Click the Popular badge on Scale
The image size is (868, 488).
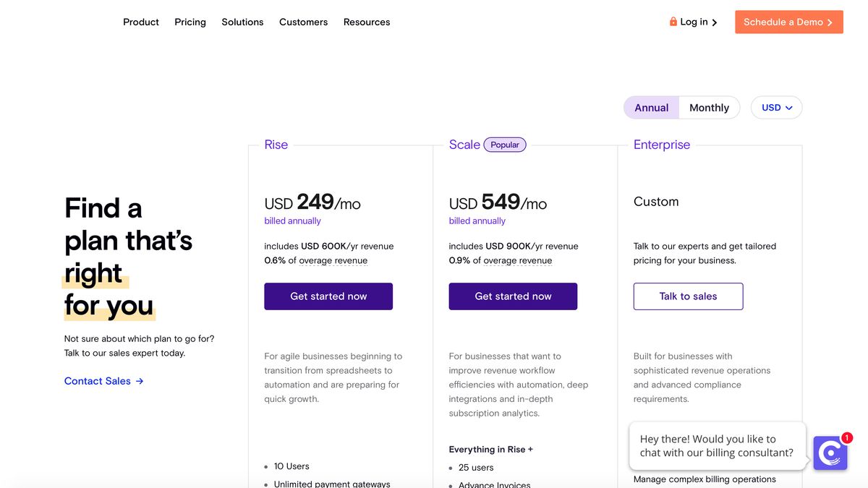[505, 145]
